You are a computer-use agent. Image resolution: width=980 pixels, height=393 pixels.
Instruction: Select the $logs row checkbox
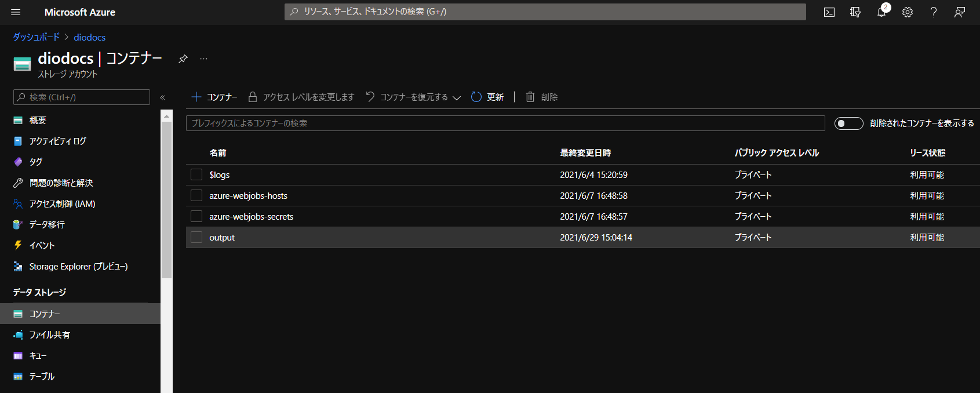pos(196,175)
